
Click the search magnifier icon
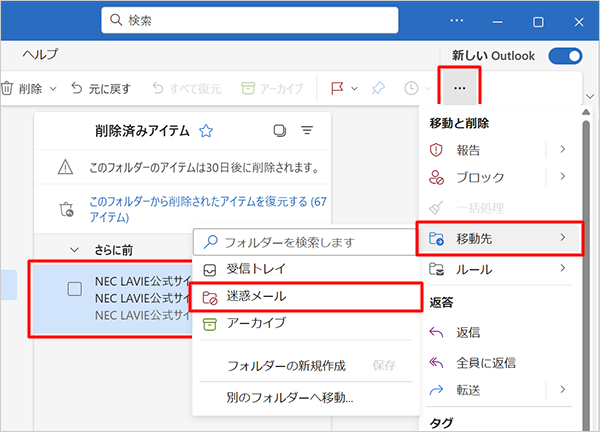point(116,20)
